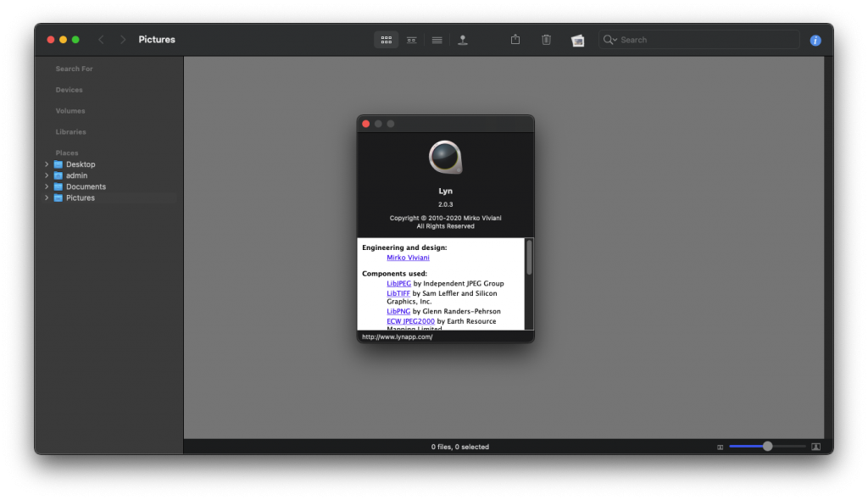Click the lynapp.com URL

tap(397, 336)
